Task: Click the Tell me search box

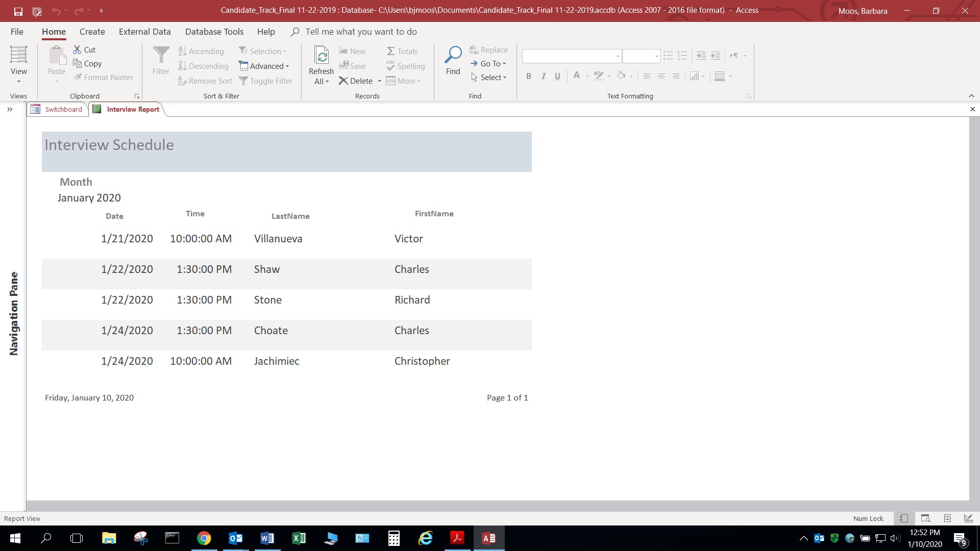Action: click(x=361, y=32)
